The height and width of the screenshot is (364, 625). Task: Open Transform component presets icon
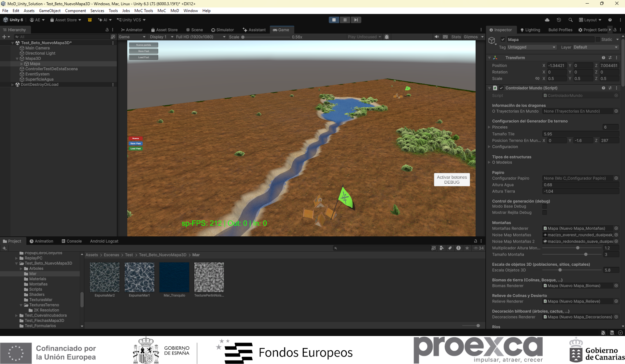coord(610,58)
